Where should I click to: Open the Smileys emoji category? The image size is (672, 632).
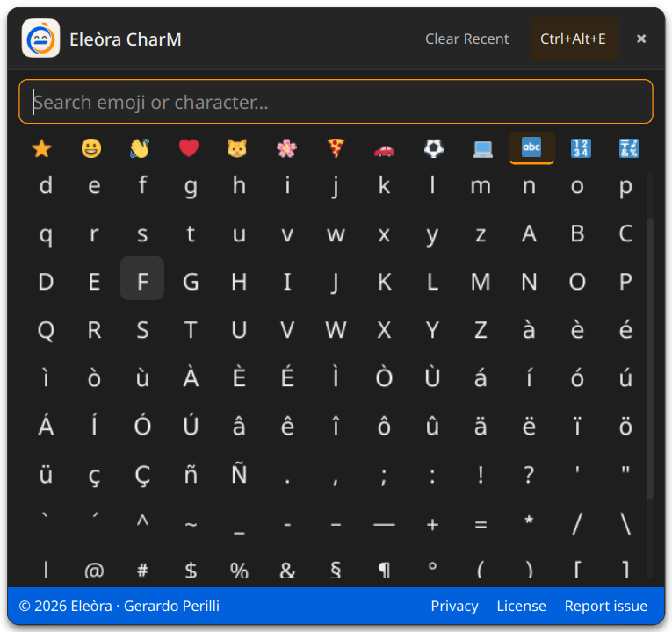[91, 148]
